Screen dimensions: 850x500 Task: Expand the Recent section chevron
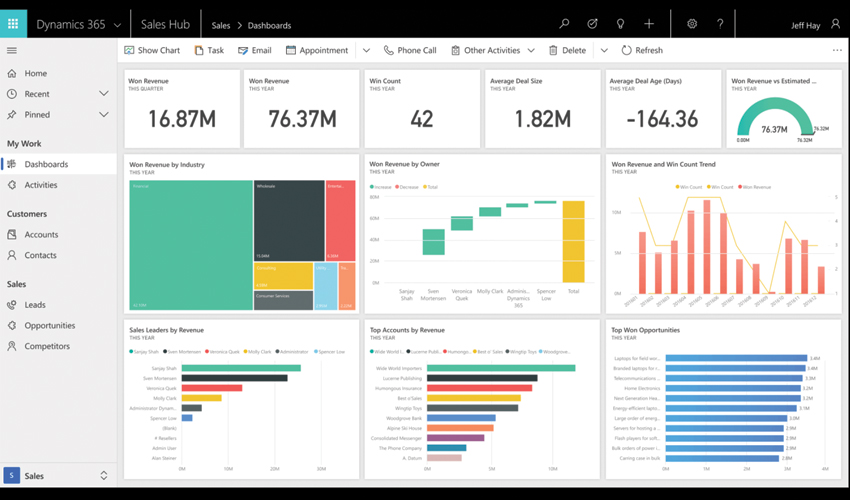click(104, 94)
